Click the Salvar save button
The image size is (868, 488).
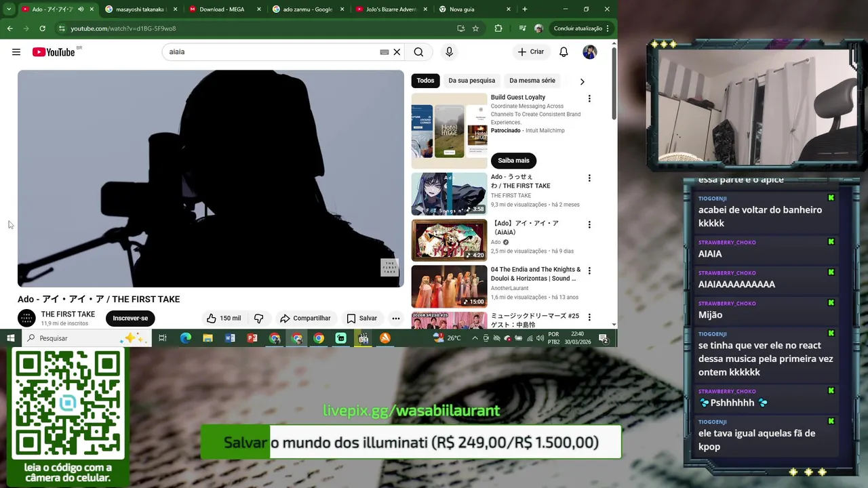pos(361,318)
